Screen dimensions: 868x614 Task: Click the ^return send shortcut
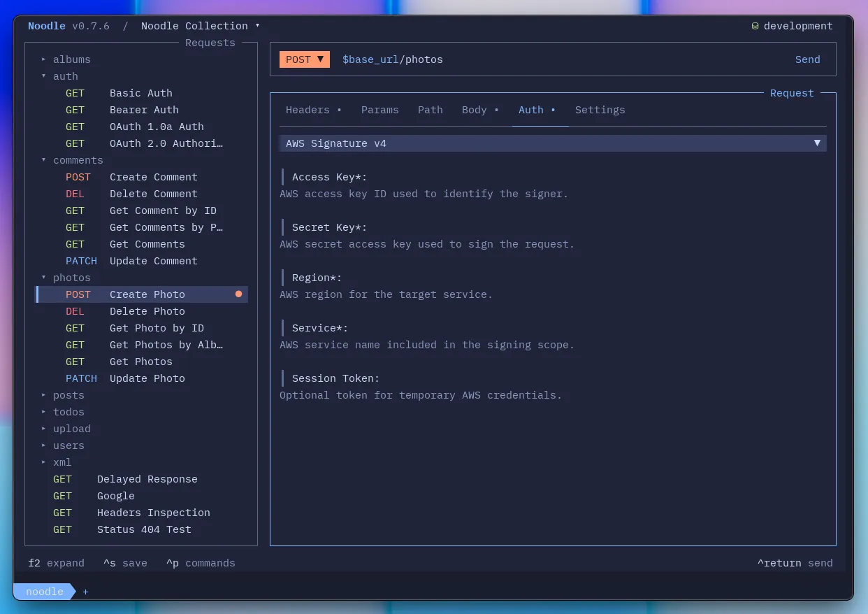795,563
